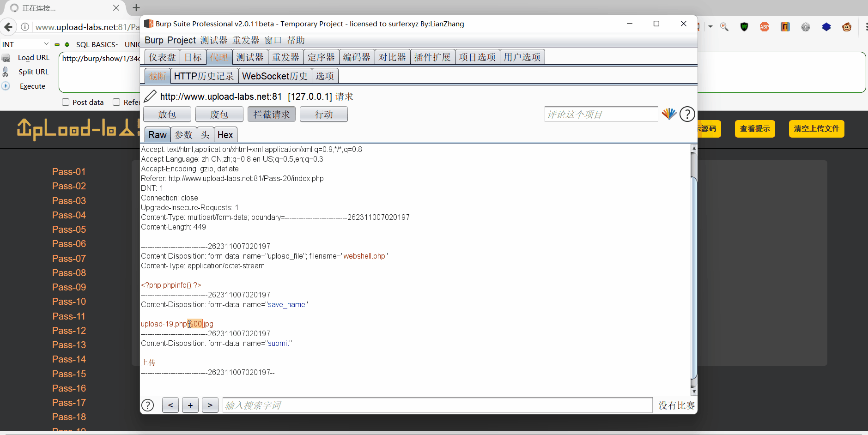Open the 帮助 help menu
This screenshot has height=435, width=868.
tap(296, 40)
